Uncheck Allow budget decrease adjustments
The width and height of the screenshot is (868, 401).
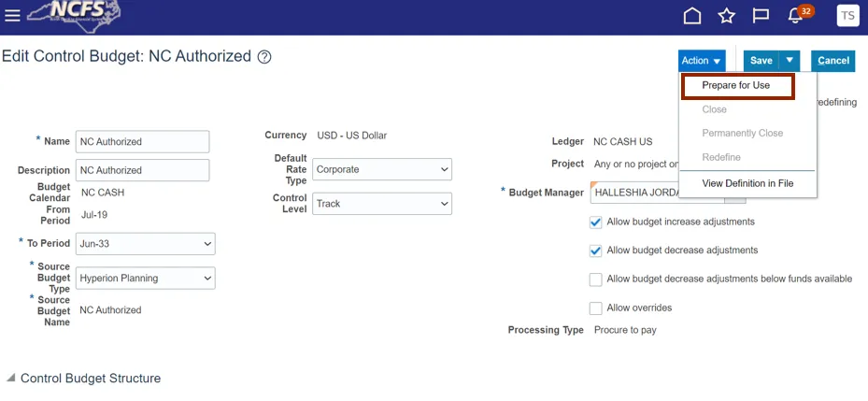point(596,251)
